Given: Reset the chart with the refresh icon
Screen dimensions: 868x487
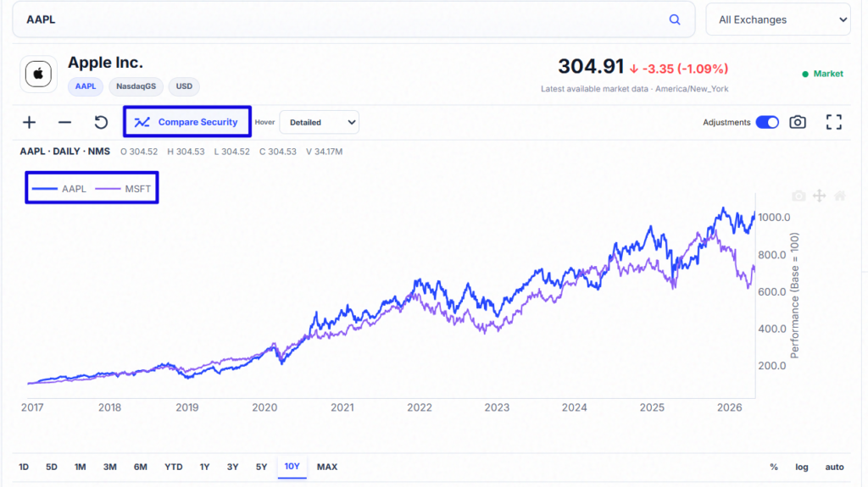Looking at the screenshot, I should click(x=101, y=122).
